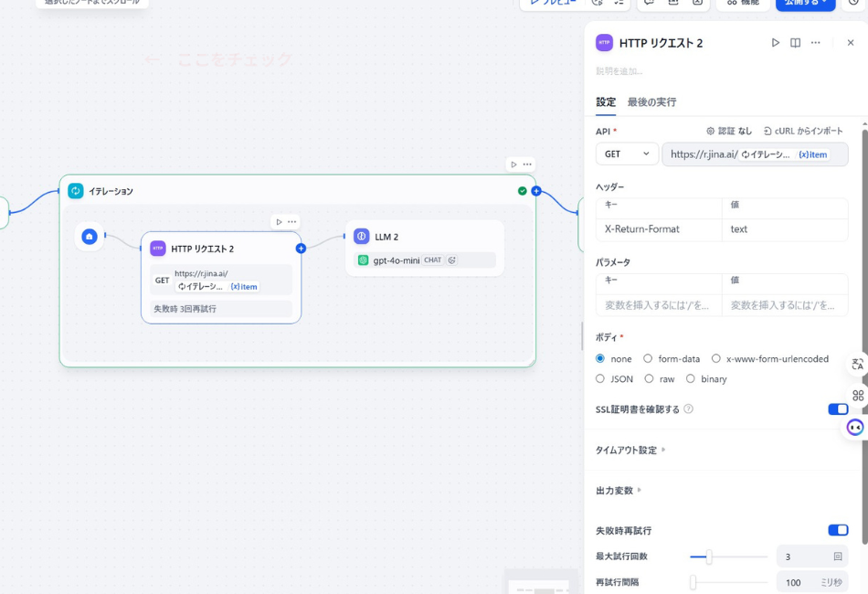868x594 pixels.
Task: Select the 設定 tab
Action: pyautogui.click(x=606, y=102)
